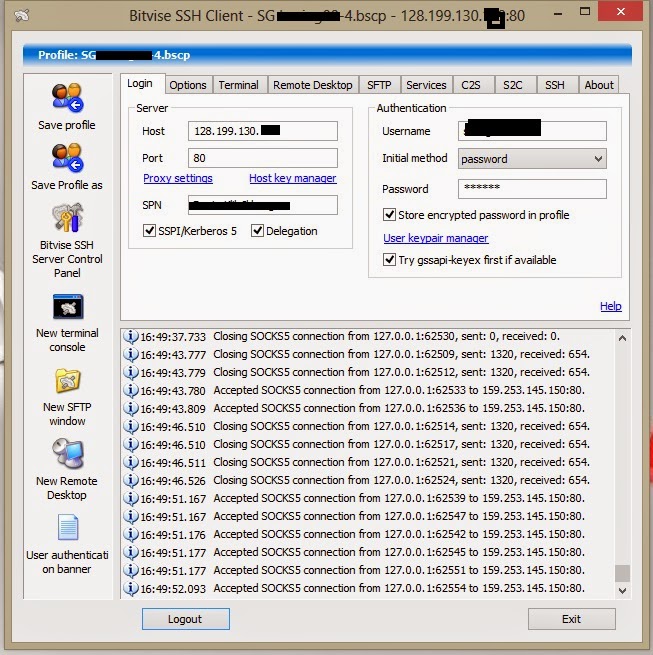Click the Profile header bar text

114,55
